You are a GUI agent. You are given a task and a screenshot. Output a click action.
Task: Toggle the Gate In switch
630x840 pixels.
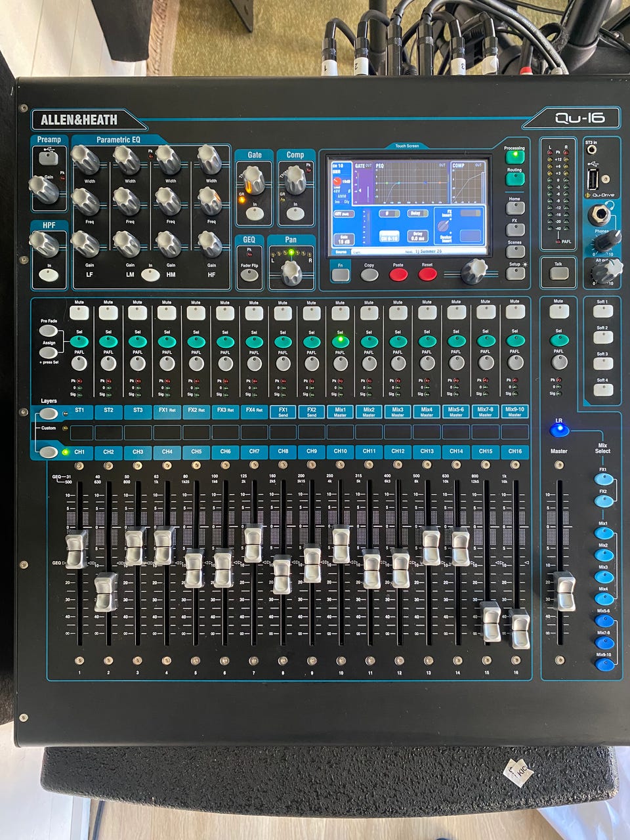pos(255,213)
